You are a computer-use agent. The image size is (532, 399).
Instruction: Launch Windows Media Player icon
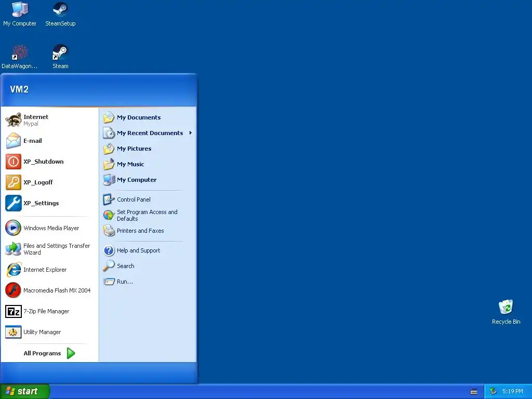pos(13,228)
